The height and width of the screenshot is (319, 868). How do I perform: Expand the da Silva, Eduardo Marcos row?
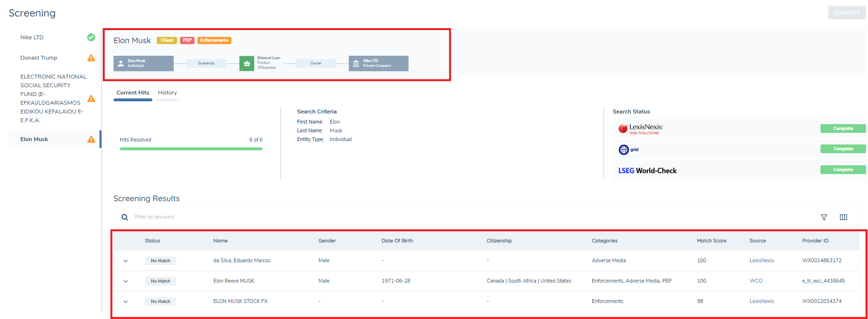126,261
